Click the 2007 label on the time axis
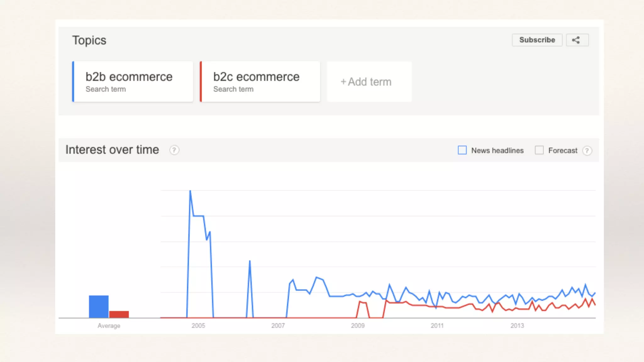 tap(278, 326)
